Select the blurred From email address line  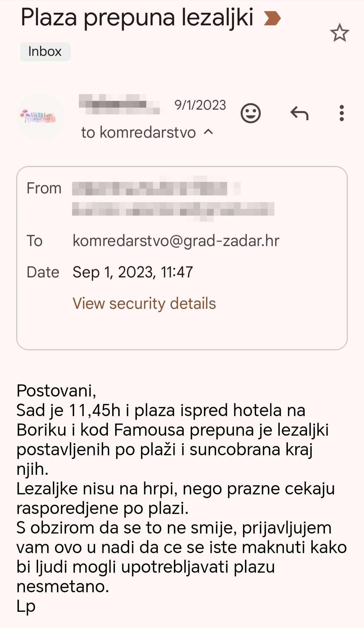coord(173,210)
